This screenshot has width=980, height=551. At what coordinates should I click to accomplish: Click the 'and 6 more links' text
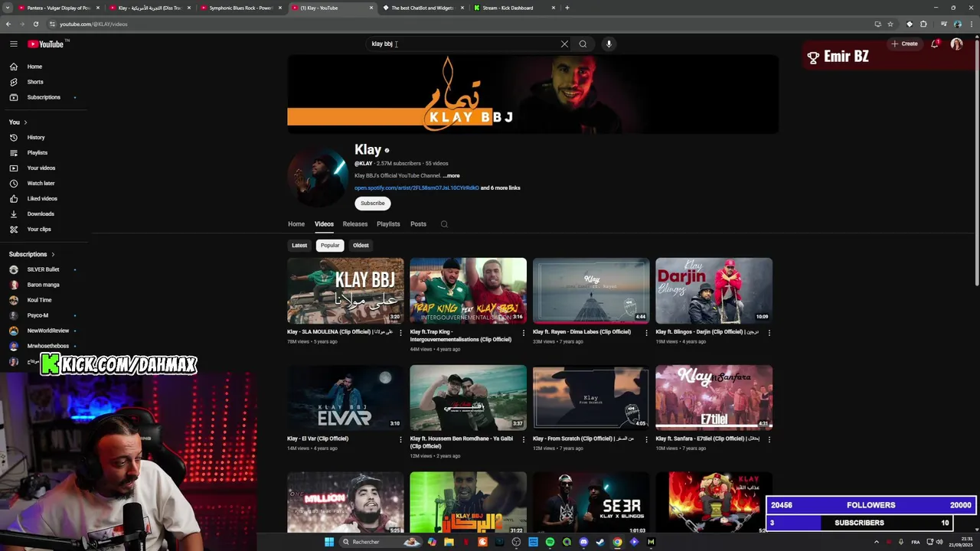pyautogui.click(x=501, y=188)
